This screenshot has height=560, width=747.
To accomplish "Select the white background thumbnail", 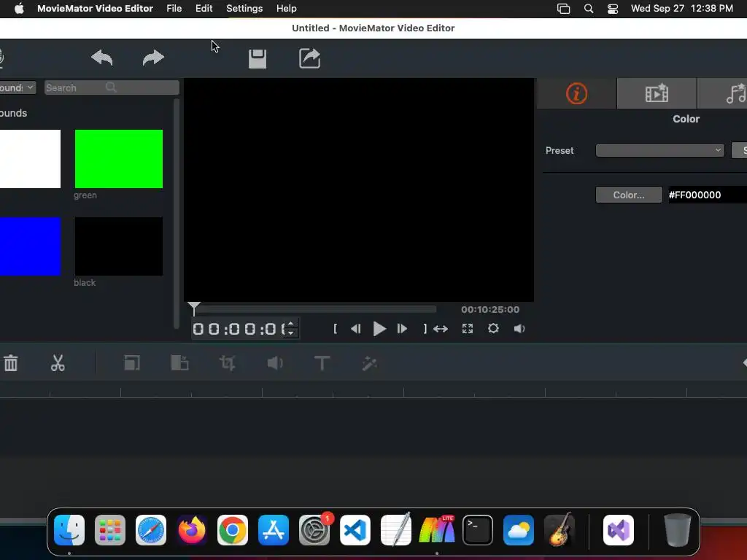I will 30,158.
